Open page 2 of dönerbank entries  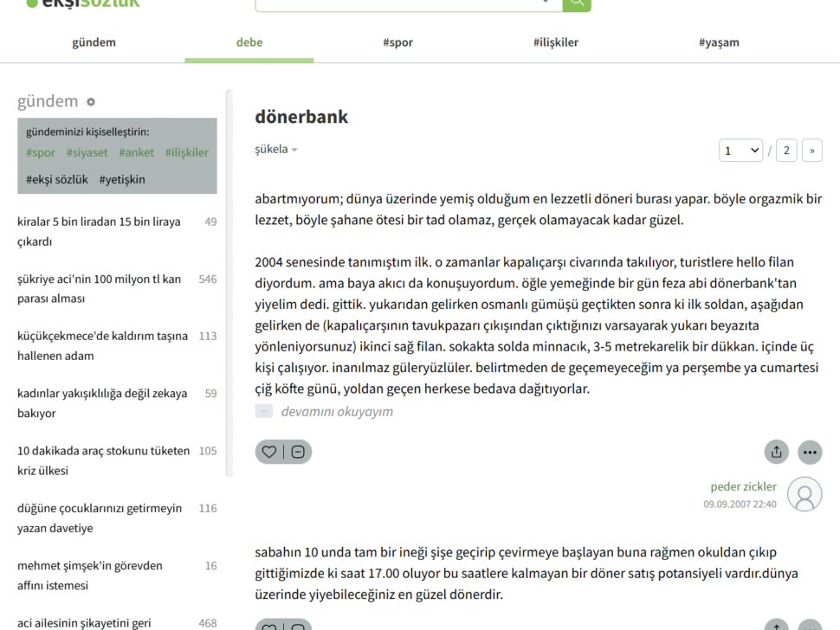tap(786, 150)
